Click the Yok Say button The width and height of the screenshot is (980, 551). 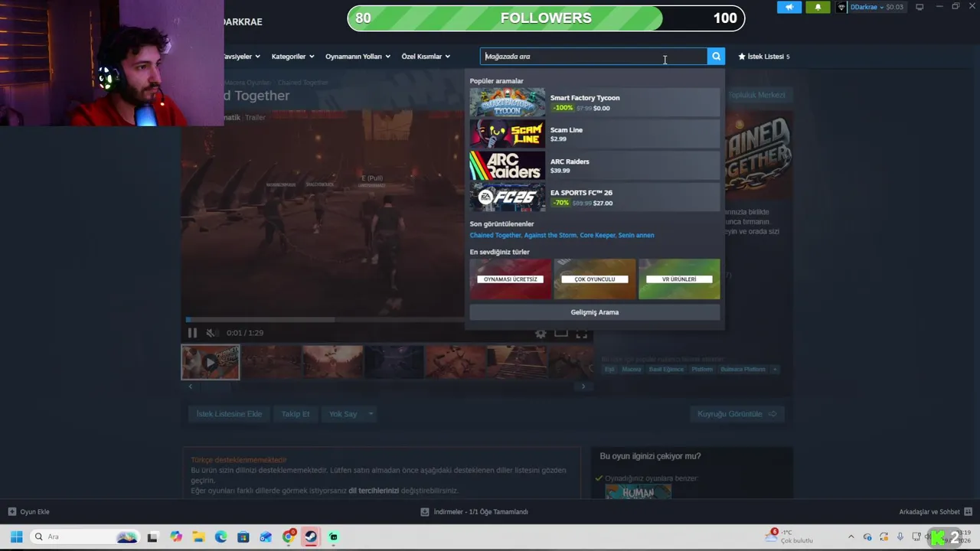343,414
